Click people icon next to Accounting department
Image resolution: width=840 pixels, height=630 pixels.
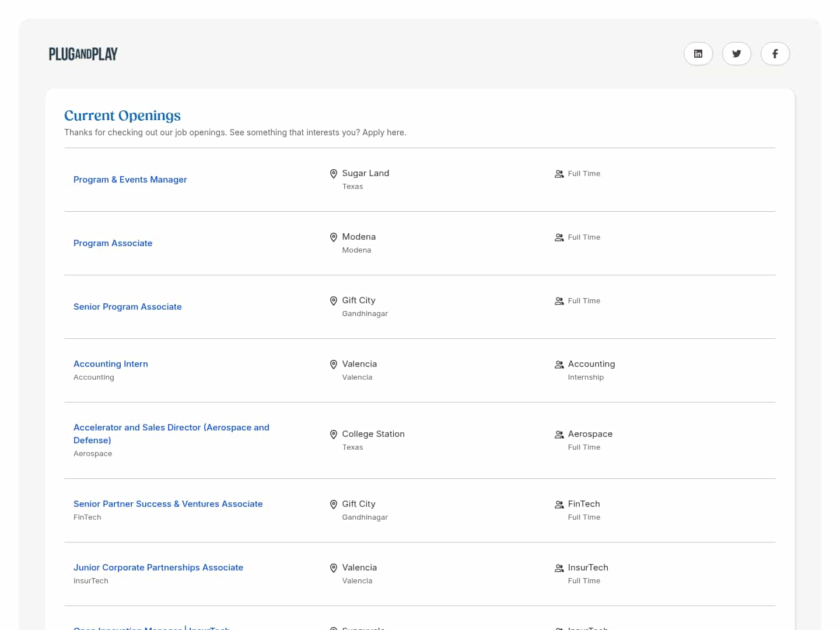[x=559, y=365]
